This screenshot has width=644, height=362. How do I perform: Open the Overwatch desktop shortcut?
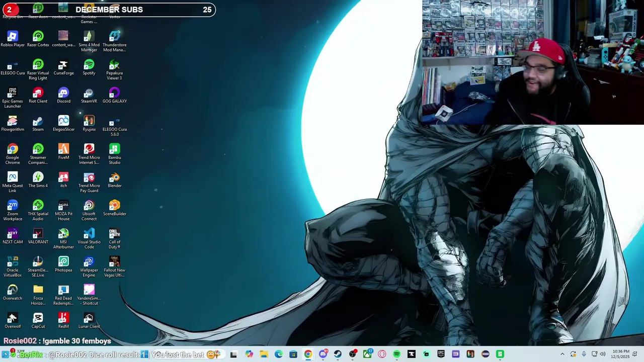13,293
